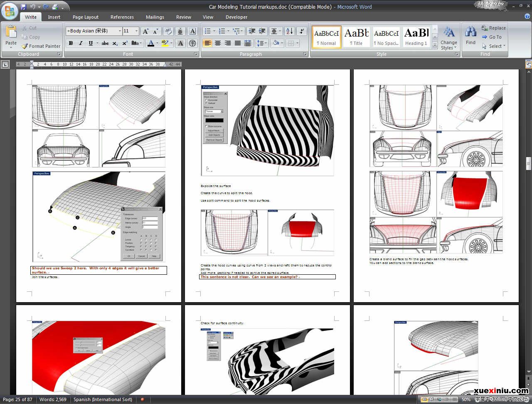The width and height of the screenshot is (532, 404).
Task: Open the line spacing dropdown
Action: tap(262, 43)
